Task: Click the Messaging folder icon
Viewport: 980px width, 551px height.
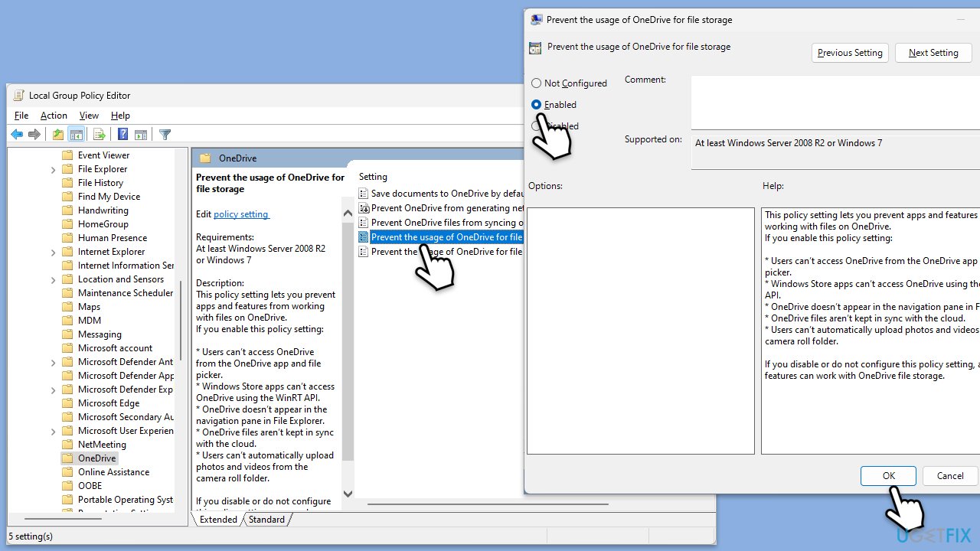Action: 67,334
